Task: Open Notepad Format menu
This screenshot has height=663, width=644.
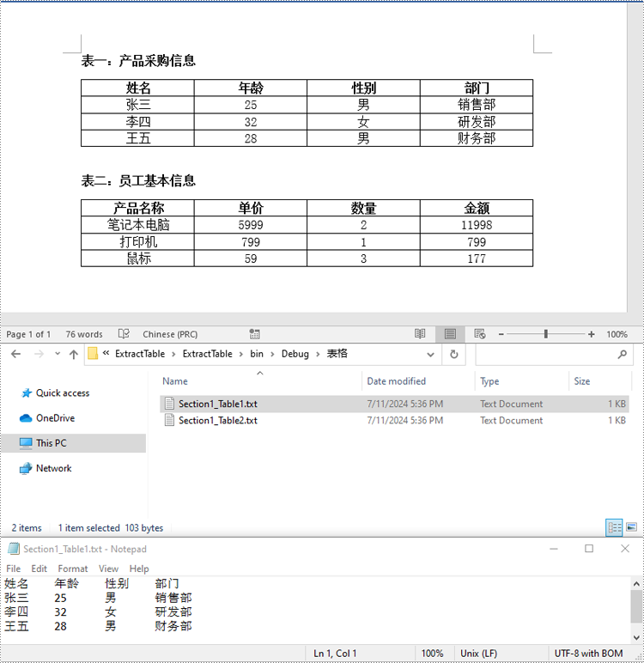Action: 73,569
